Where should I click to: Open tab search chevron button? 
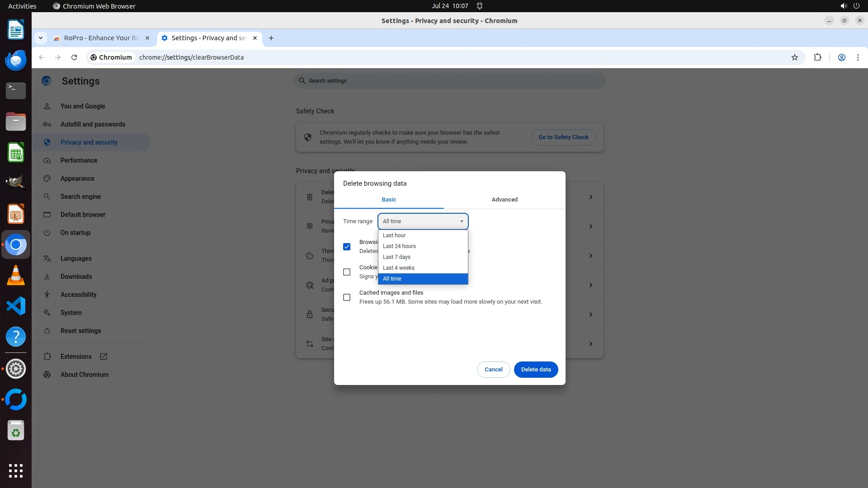click(x=41, y=38)
